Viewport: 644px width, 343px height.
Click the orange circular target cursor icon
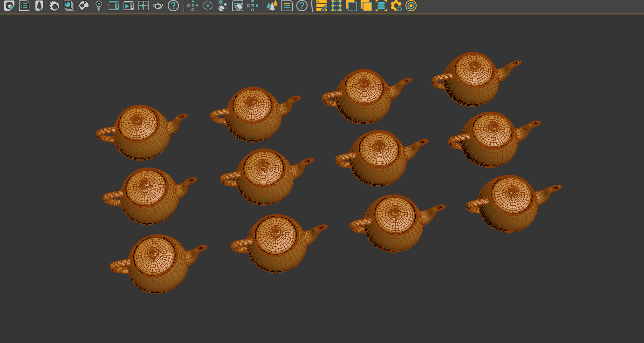pos(411,6)
